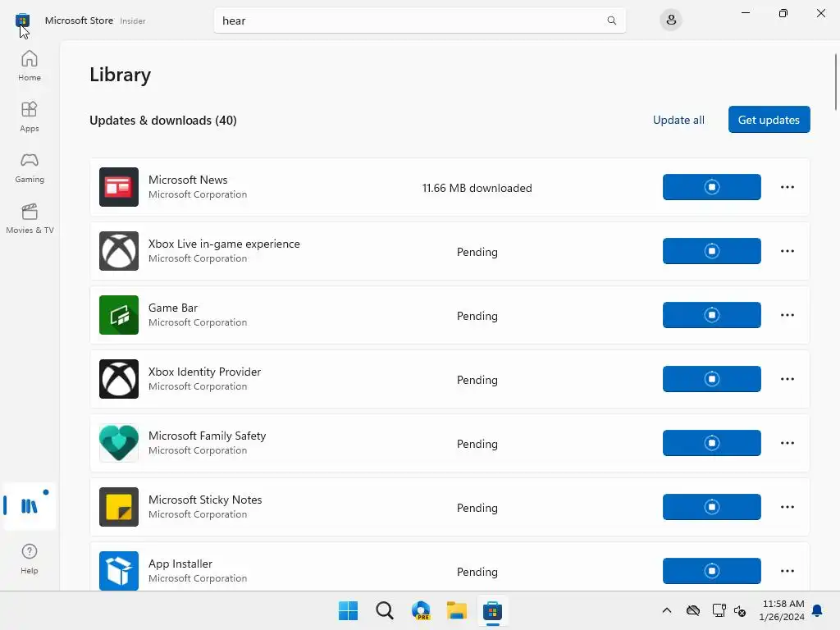Click the Microsoft Store logo icon

[x=22, y=21]
